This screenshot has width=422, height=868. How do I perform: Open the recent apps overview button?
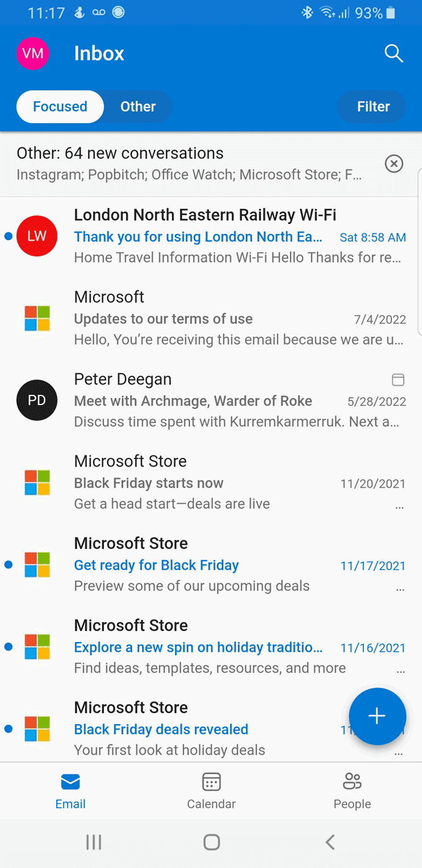tap(94, 842)
